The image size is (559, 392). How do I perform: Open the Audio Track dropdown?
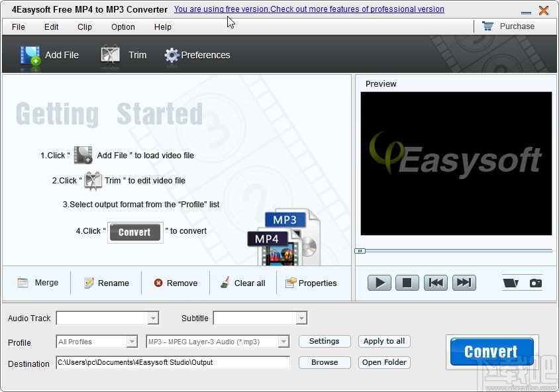click(154, 318)
